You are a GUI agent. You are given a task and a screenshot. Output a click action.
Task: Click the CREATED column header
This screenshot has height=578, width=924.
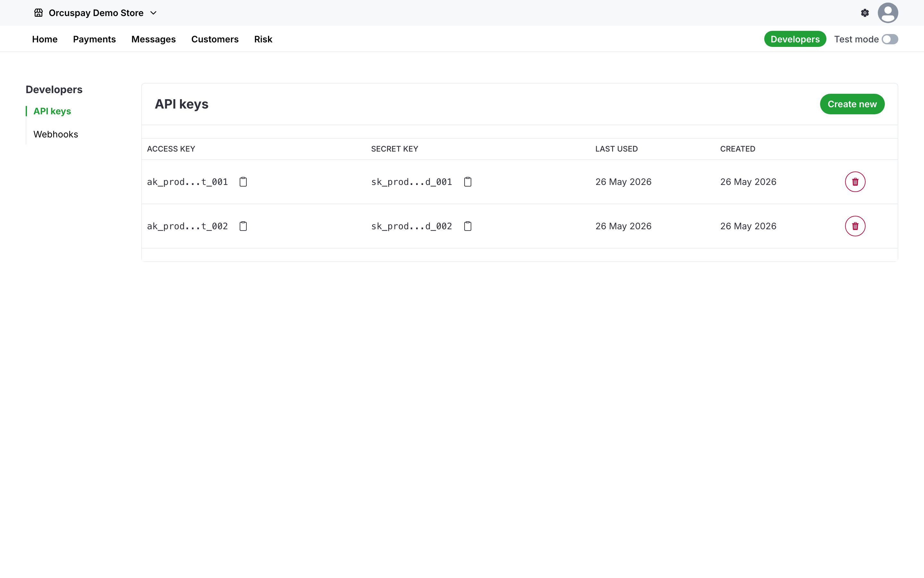coord(738,149)
